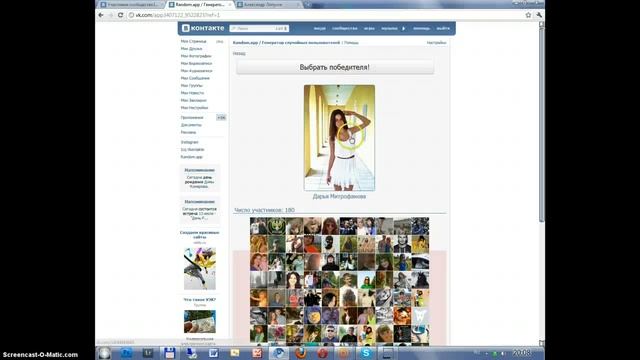Switch to the Random.app browser tab
Screen dimensions: 640x360
point(200,4)
